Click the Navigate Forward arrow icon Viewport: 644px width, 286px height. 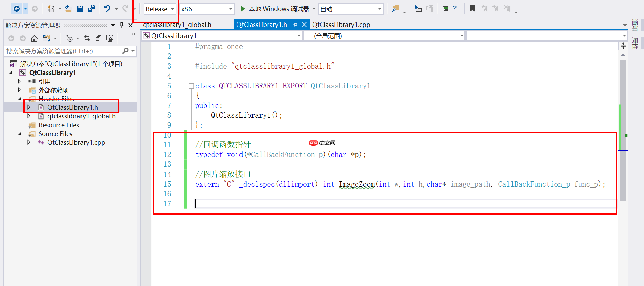pos(35,9)
